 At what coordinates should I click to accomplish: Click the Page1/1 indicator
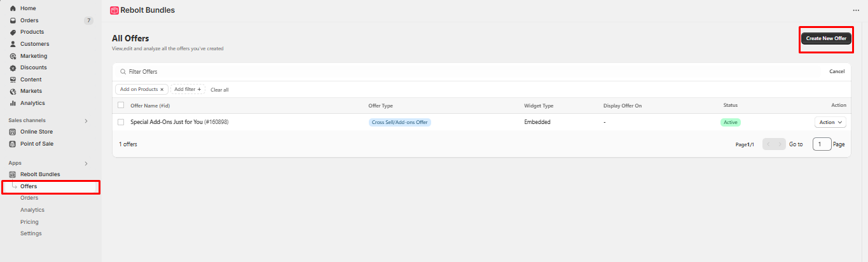point(745,144)
